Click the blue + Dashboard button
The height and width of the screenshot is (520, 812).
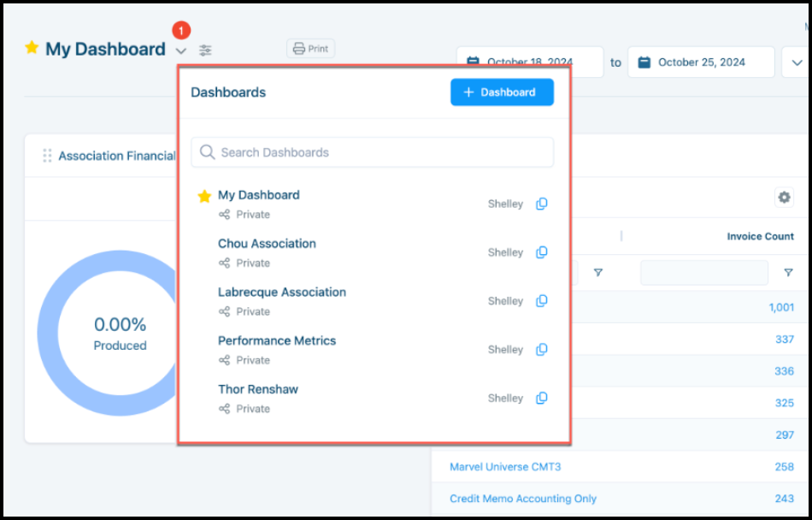(502, 92)
